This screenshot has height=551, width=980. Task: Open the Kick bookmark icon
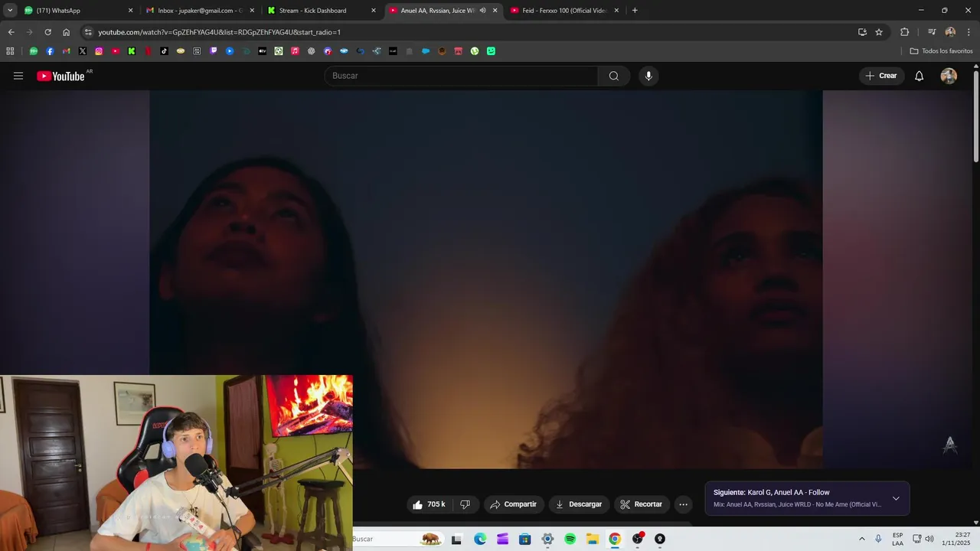[132, 51]
